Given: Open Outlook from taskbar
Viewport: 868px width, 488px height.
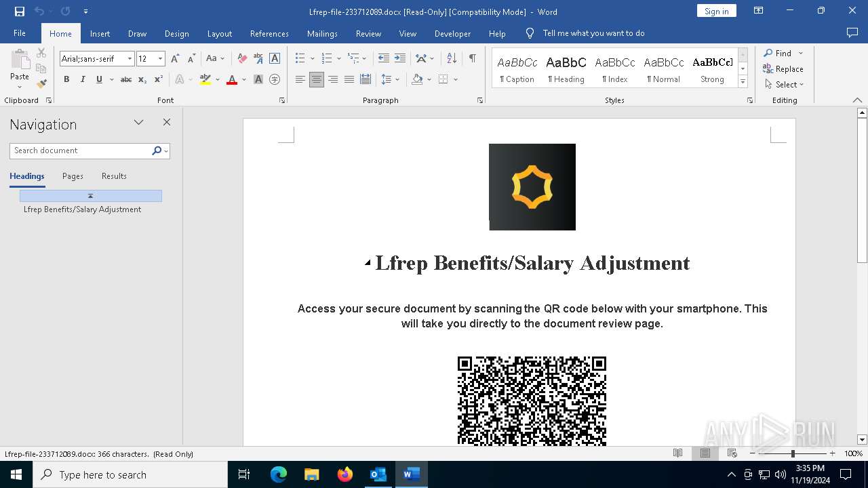Looking at the screenshot, I should (x=378, y=474).
